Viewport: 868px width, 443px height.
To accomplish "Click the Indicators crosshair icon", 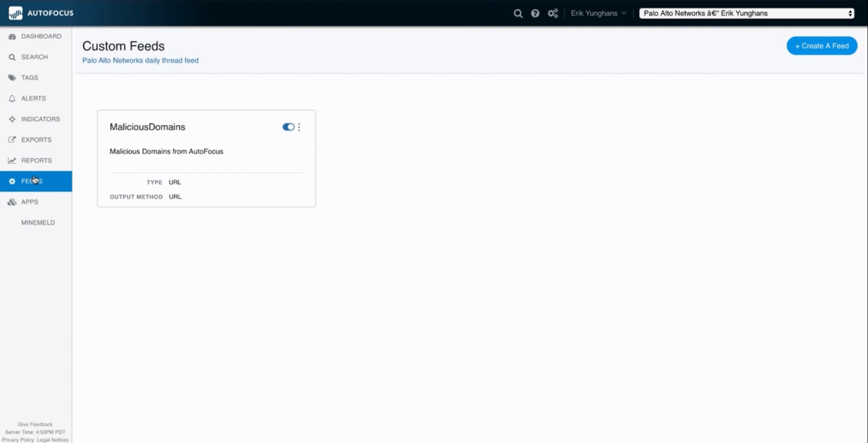I will (x=12, y=119).
